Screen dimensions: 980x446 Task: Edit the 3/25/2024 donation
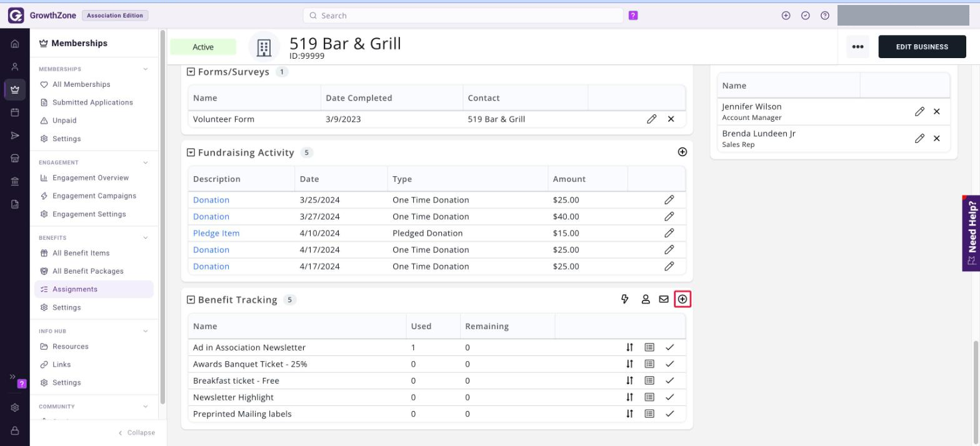[669, 200]
